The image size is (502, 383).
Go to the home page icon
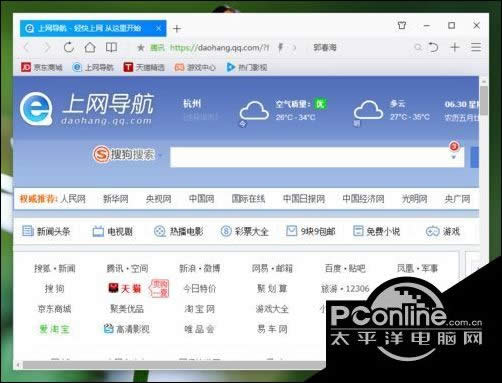pyautogui.click(x=90, y=47)
